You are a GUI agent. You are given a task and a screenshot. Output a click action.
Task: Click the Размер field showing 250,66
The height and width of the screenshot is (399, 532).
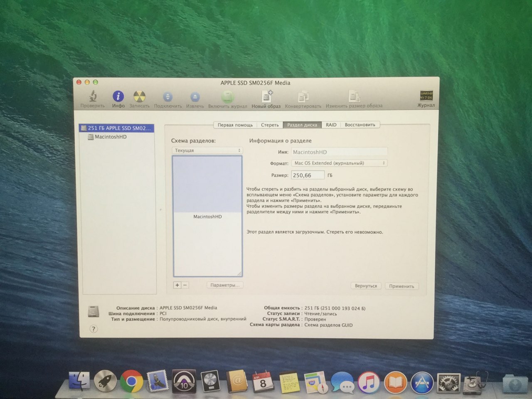pyautogui.click(x=308, y=175)
